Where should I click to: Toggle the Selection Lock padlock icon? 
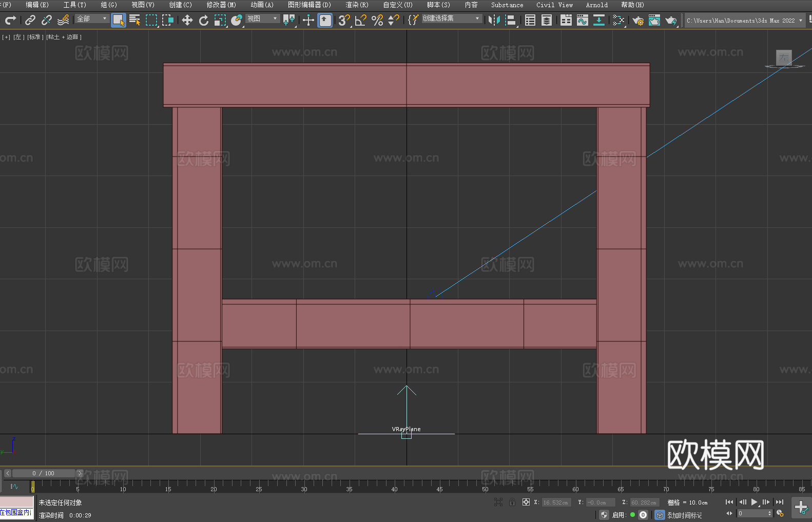512,502
